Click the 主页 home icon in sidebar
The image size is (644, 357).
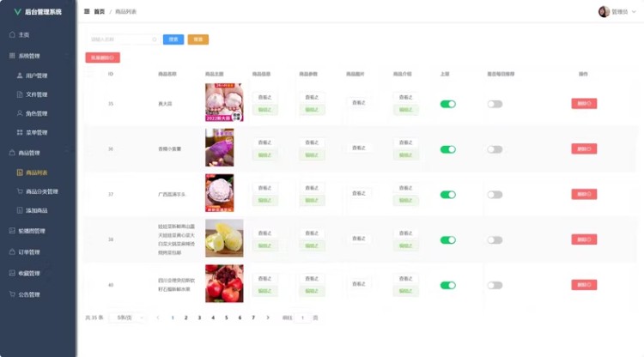(x=12, y=34)
